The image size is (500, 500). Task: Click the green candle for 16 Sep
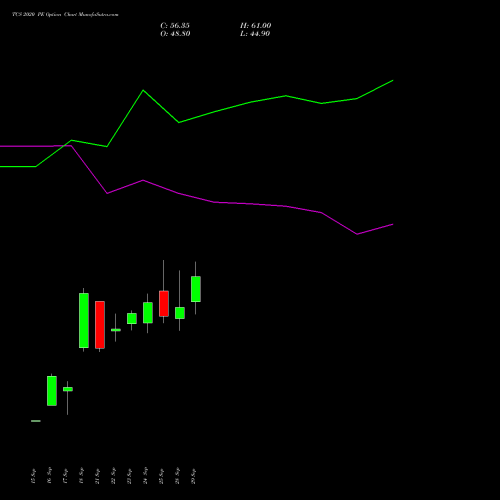coord(52,391)
